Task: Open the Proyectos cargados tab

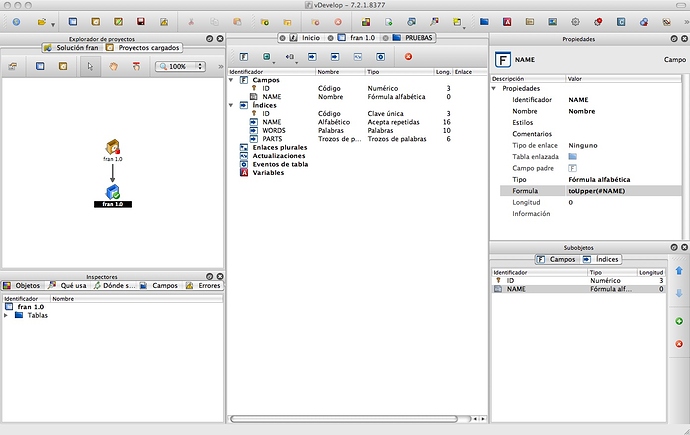Action: [143, 47]
